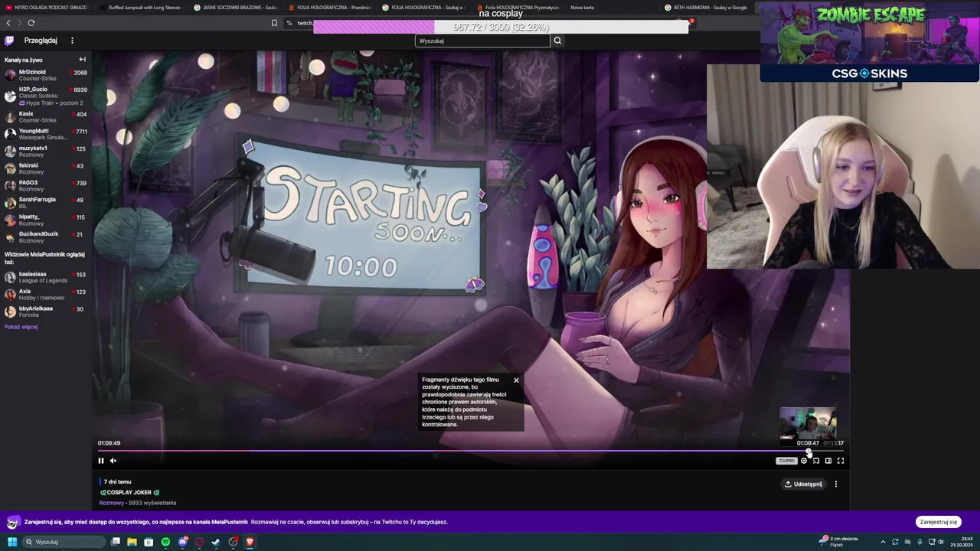Open the Windows Start menu
The width and height of the screenshot is (980, 551).
12,542
